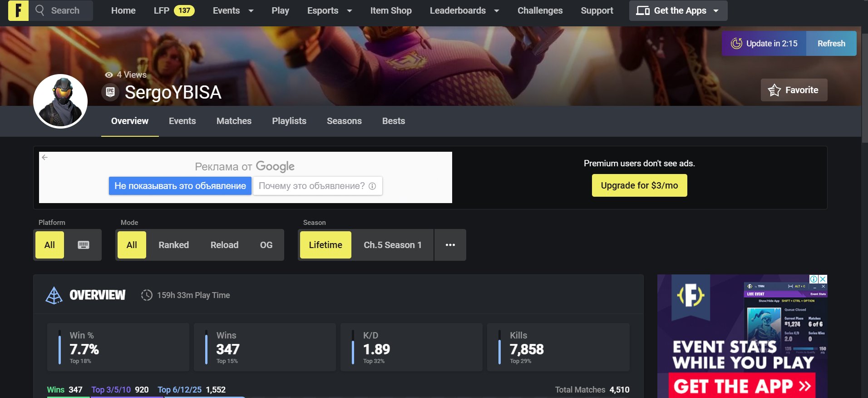Screen dimensions: 868x398
Task: Expand the Get the Apps dropdown arrow
Action: click(x=716, y=11)
